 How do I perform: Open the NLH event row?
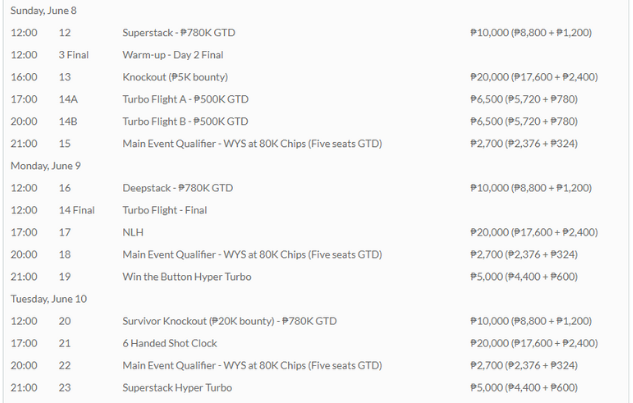pyautogui.click(x=133, y=232)
